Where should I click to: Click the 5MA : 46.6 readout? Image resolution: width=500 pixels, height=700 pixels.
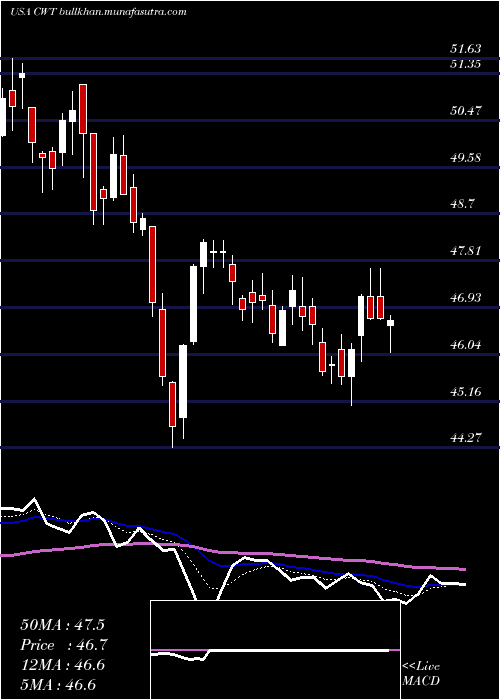point(58,685)
